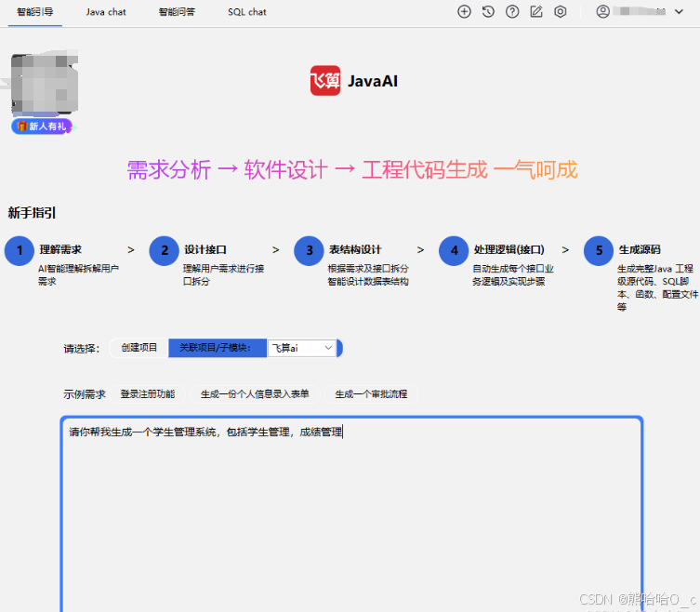This screenshot has height=612, width=700.
Task: Click the user account avatar icon
Action: click(x=602, y=11)
